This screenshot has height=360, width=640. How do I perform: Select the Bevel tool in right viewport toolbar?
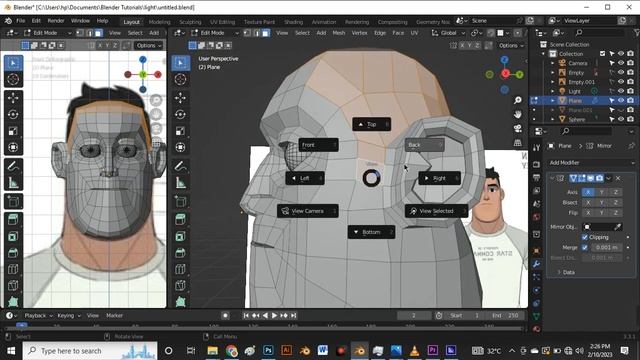tap(180, 253)
